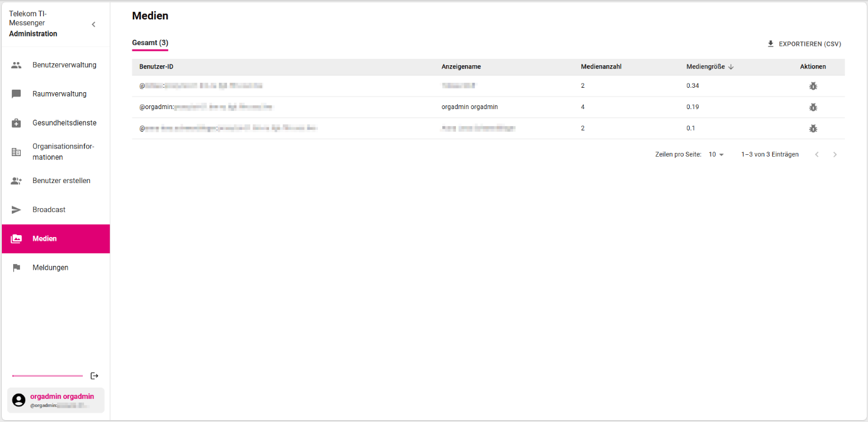Click the media size value 0.34
The height and width of the screenshot is (422, 868).
[x=693, y=86]
